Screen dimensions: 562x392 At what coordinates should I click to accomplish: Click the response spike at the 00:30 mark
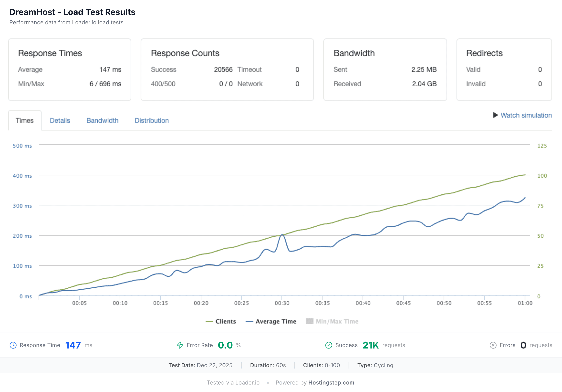282,235
